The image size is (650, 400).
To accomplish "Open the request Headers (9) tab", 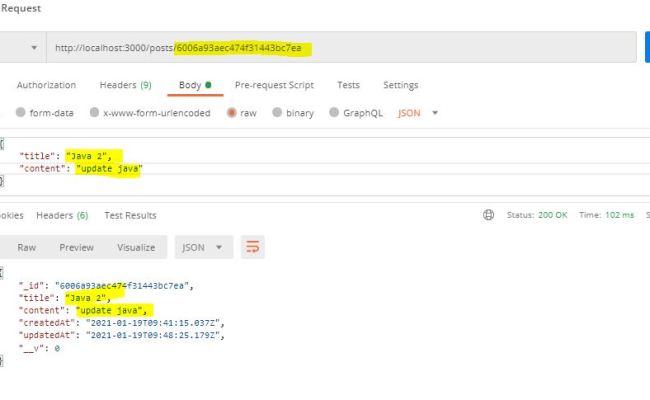I will pos(126,85).
